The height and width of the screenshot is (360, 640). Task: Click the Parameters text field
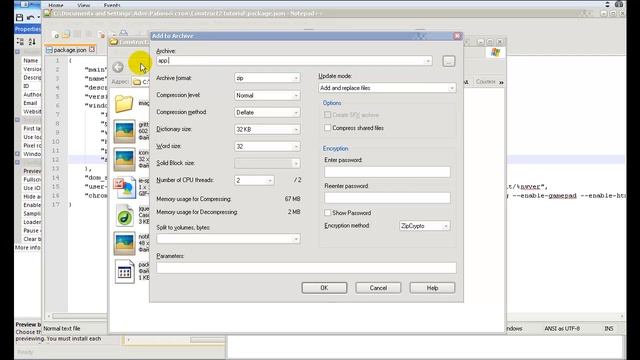(306, 268)
